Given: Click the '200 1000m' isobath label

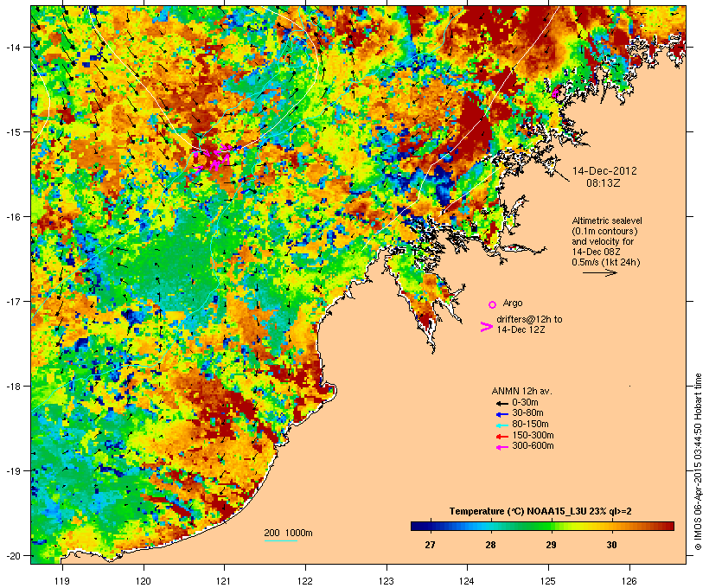Looking at the screenshot, I should [x=288, y=533].
